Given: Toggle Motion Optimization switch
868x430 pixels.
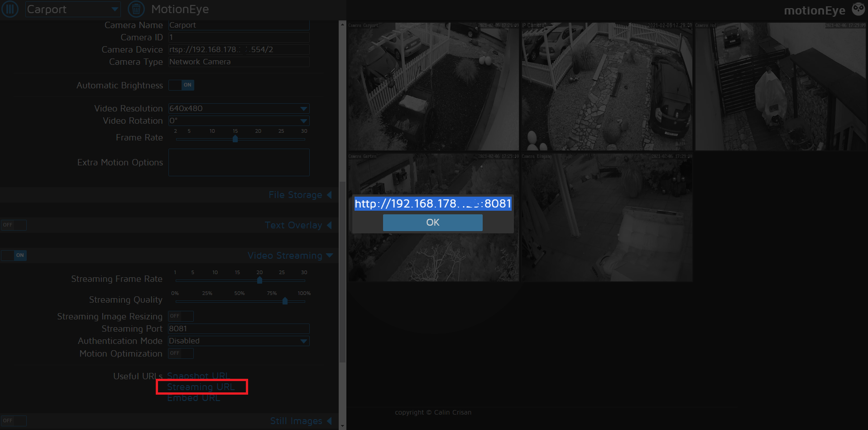Looking at the screenshot, I should pyautogui.click(x=181, y=353).
